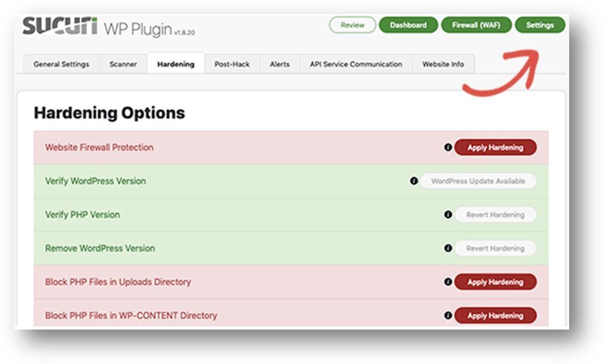Click info icon beside Verify PHP Version
Image resolution: width=605 pixels, height=364 pixels.
448,214
